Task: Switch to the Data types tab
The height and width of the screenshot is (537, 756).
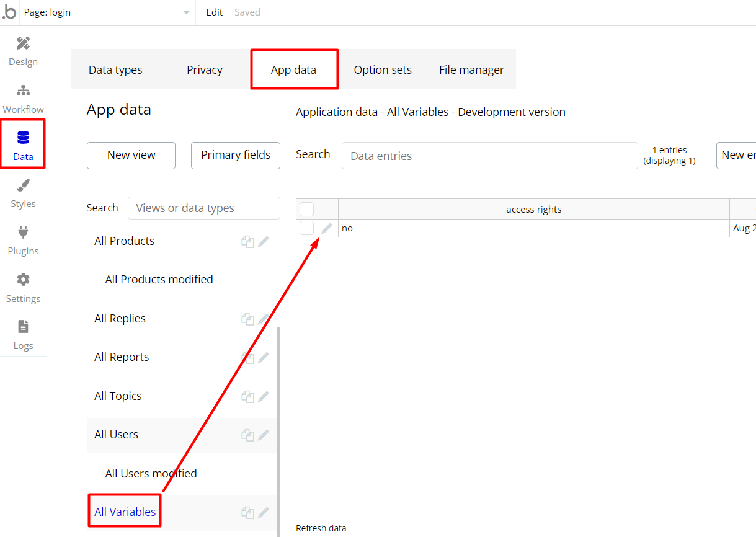Action: 115,70
